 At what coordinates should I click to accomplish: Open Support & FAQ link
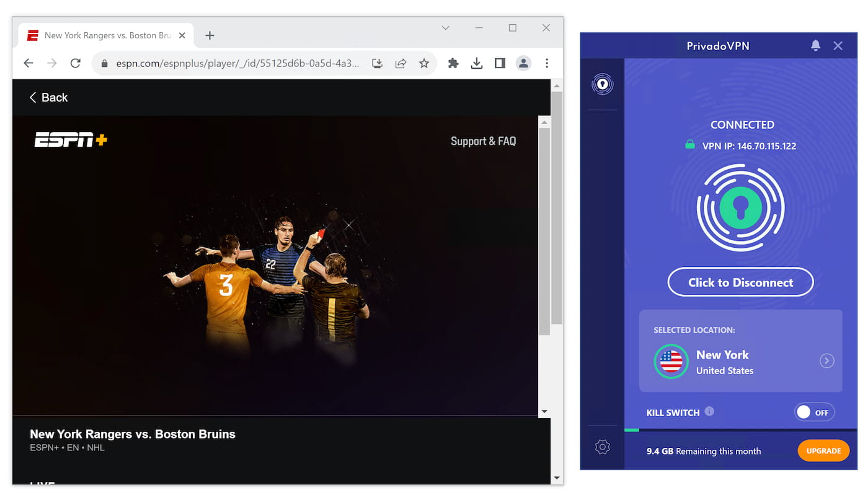pos(483,141)
